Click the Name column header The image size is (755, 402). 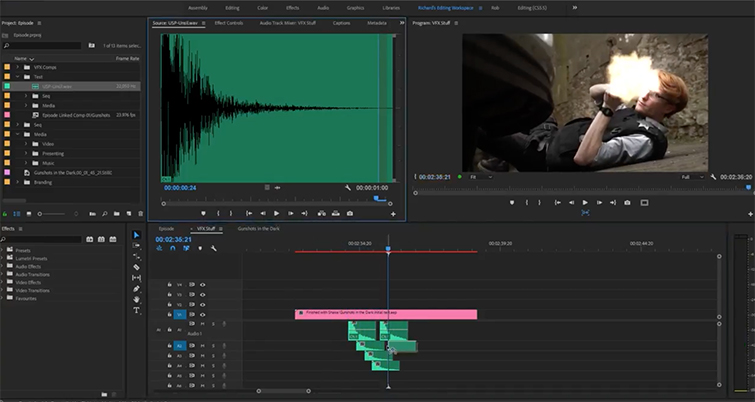(x=21, y=58)
